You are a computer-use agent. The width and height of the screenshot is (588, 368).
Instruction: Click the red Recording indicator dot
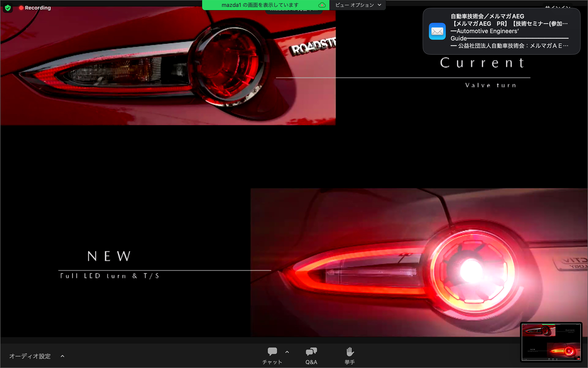21,8
